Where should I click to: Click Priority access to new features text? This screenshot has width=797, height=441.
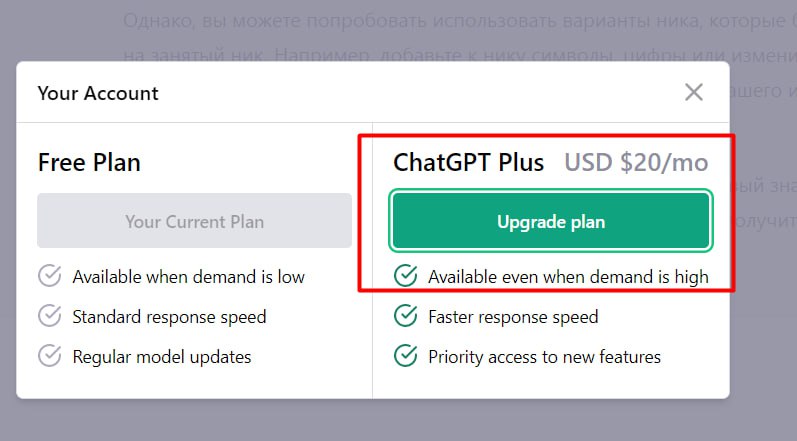[x=544, y=357]
